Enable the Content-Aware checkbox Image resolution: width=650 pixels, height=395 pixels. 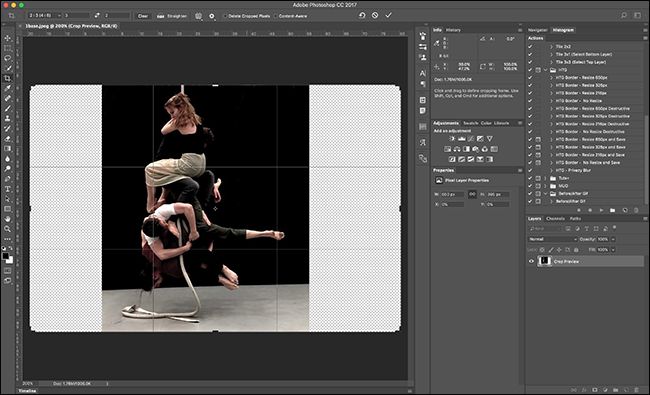[276, 16]
